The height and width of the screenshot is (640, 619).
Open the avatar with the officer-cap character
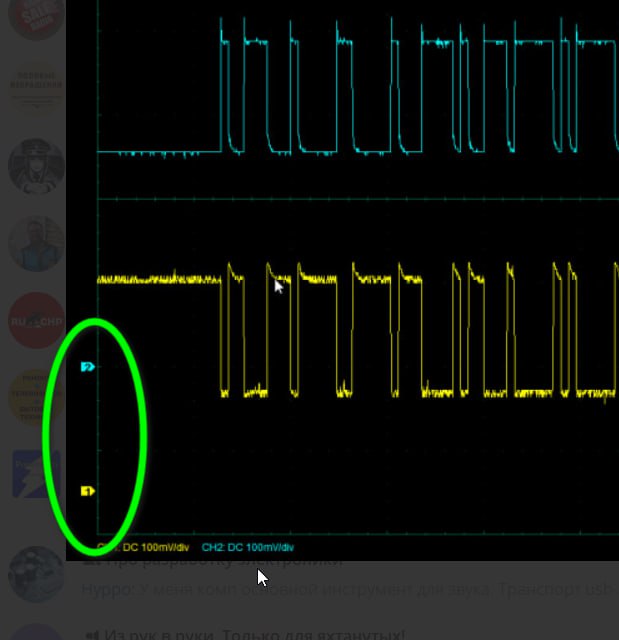click(36, 166)
